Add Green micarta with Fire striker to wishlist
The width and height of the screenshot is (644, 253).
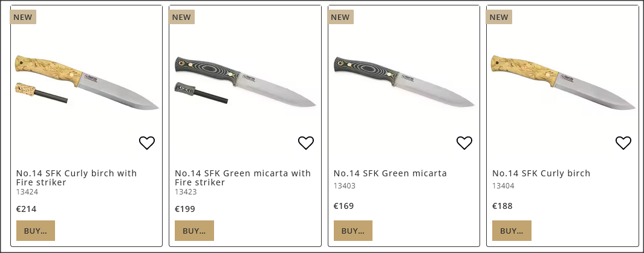click(x=306, y=143)
